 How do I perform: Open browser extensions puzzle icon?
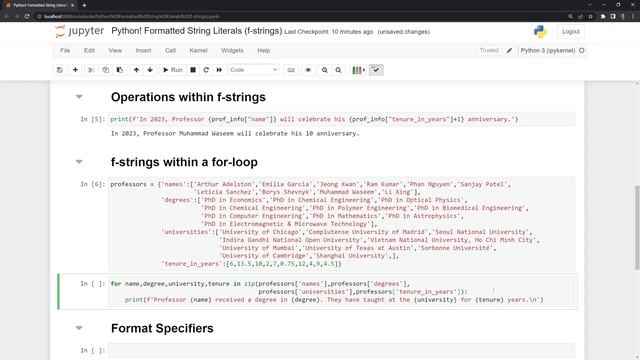[x=603, y=16]
